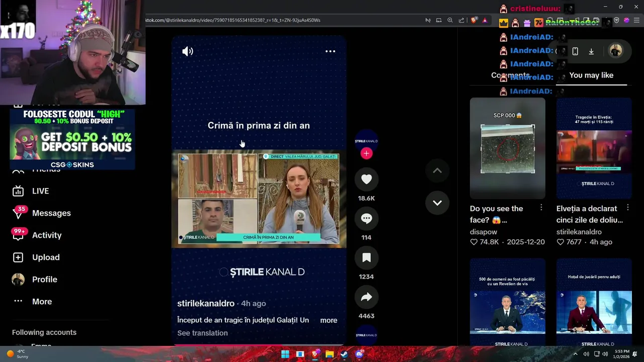
Task: Go to previous video with up chevron
Action: coord(437,171)
